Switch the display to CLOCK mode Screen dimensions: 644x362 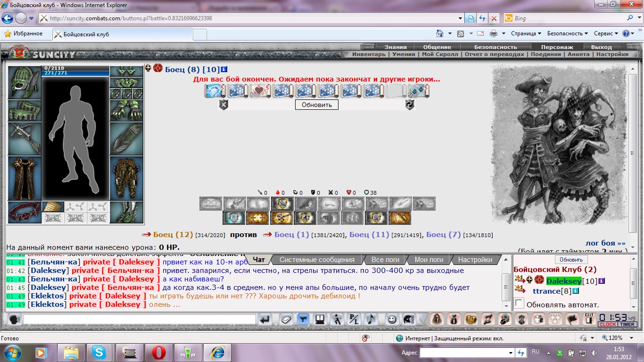click(608, 324)
